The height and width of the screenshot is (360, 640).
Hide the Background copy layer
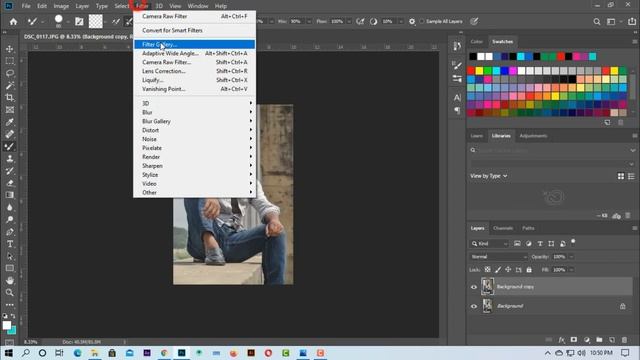pos(474,287)
